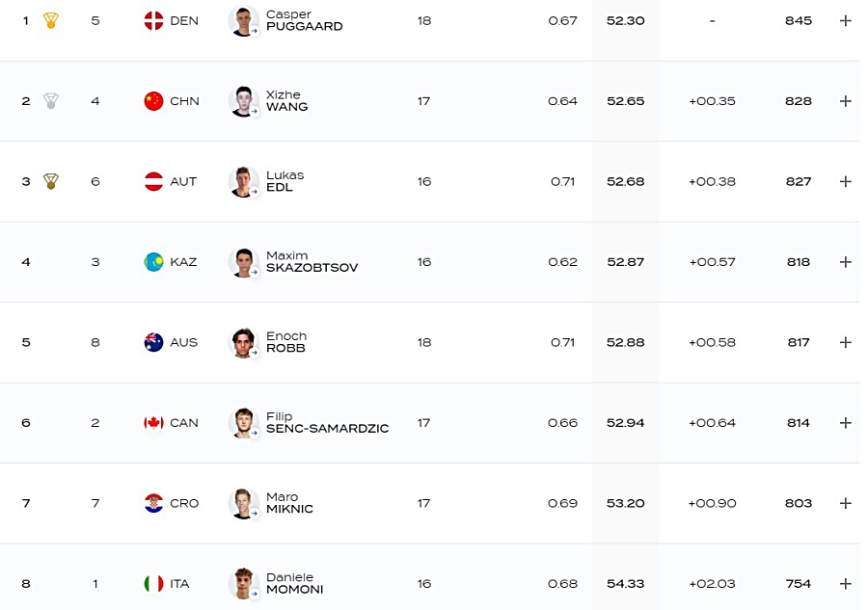Click the Italy flag icon

[153, 583]
